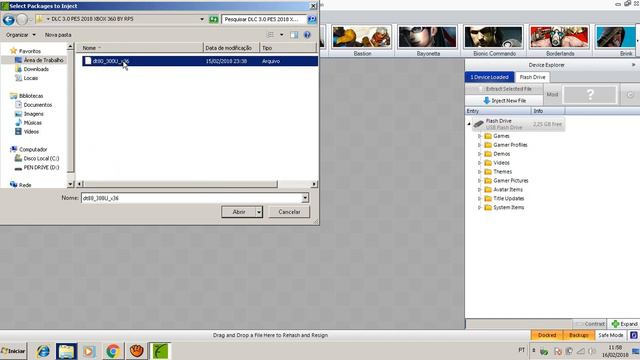Open the Abrir button dropdown arrow

pos(259,212)
